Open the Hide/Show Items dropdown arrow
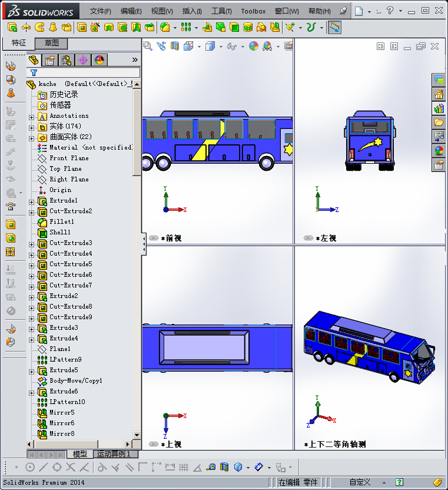Screen dimensions: 448x490 (x=243, y=47)
